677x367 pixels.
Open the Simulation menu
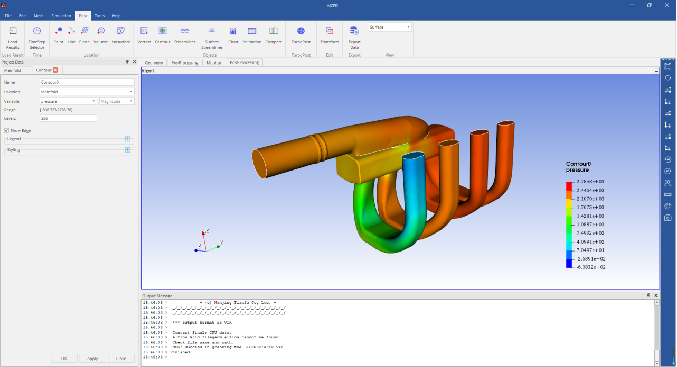61,16
